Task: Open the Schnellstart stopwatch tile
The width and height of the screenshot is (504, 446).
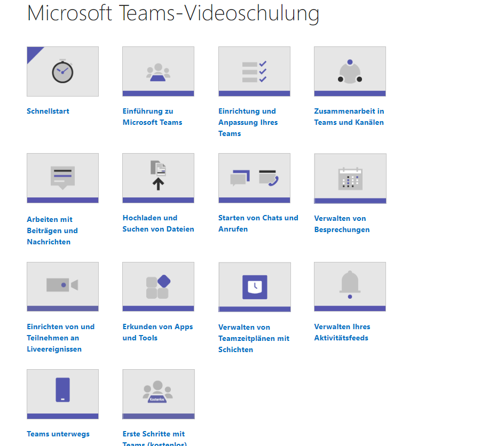Action: point(62,71)
